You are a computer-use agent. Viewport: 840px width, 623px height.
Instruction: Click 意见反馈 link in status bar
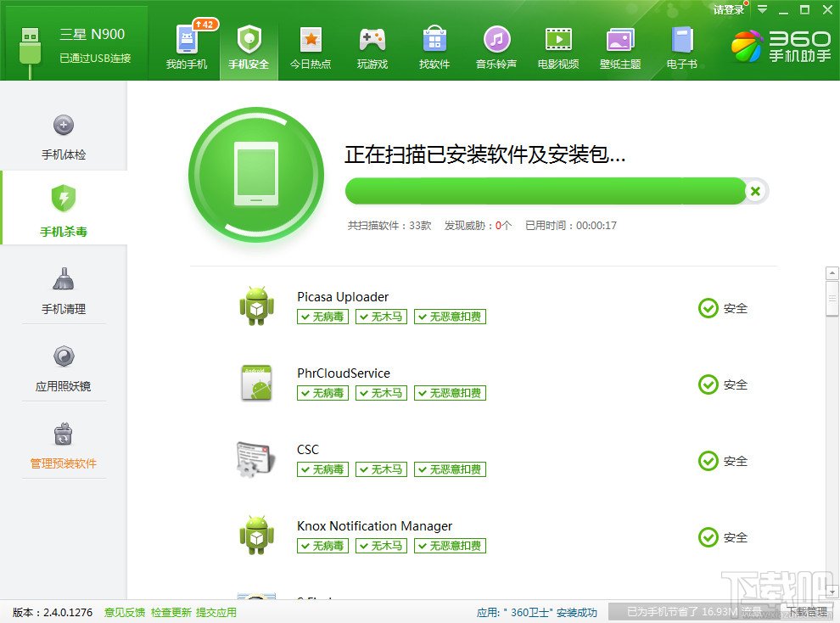[x=124, y=612]
